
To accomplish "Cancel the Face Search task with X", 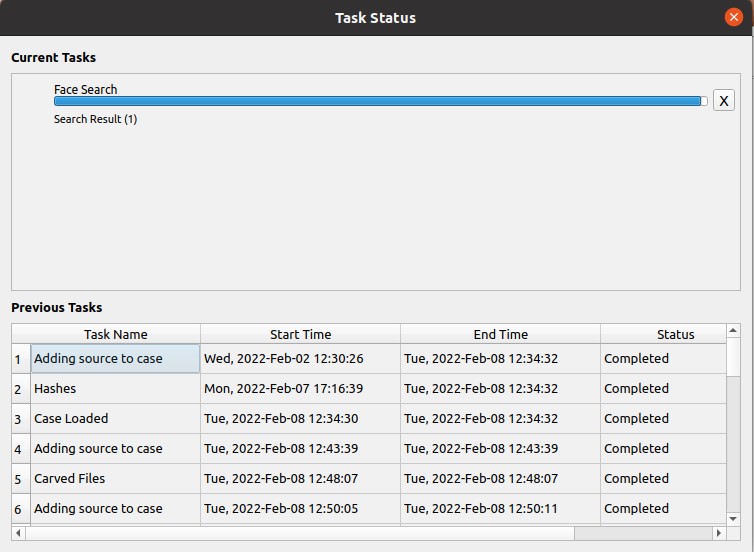I will 723,100.
